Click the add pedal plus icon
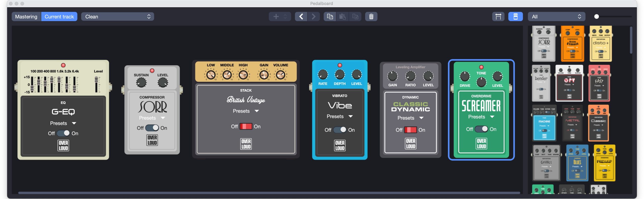Viewport: 644px width, 199px height. pyautogui.click(x=276, y=17)
